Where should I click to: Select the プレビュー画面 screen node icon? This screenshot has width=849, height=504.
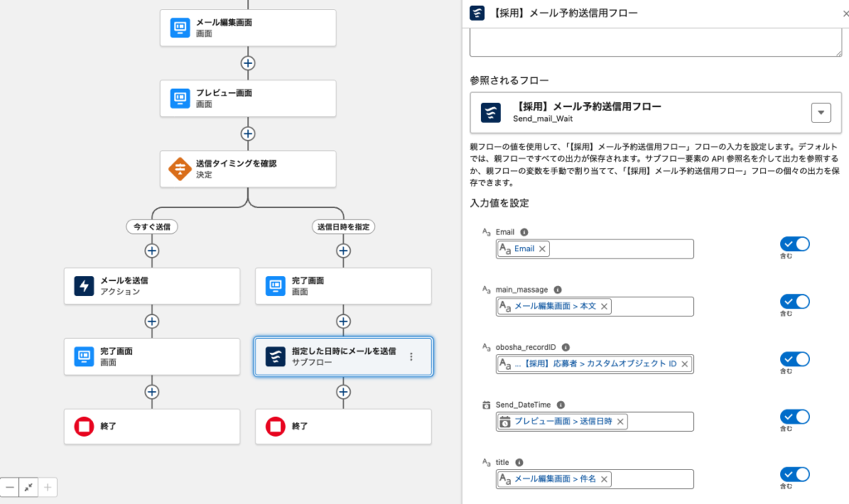180,99
